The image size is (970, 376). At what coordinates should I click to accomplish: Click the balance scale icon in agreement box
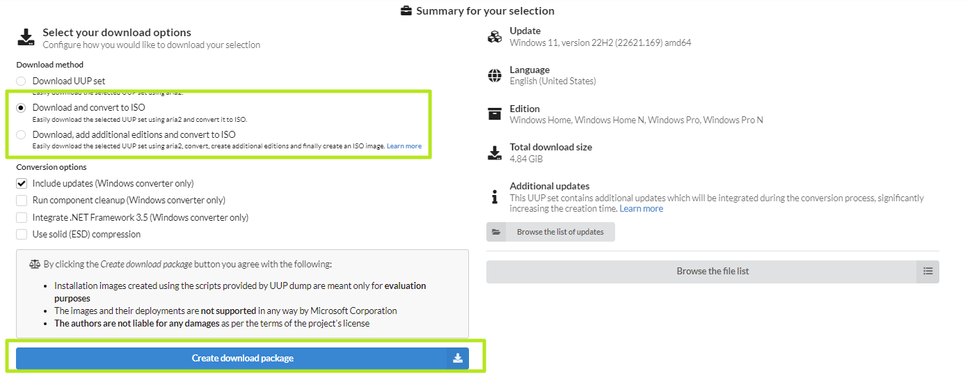(35, 264)
